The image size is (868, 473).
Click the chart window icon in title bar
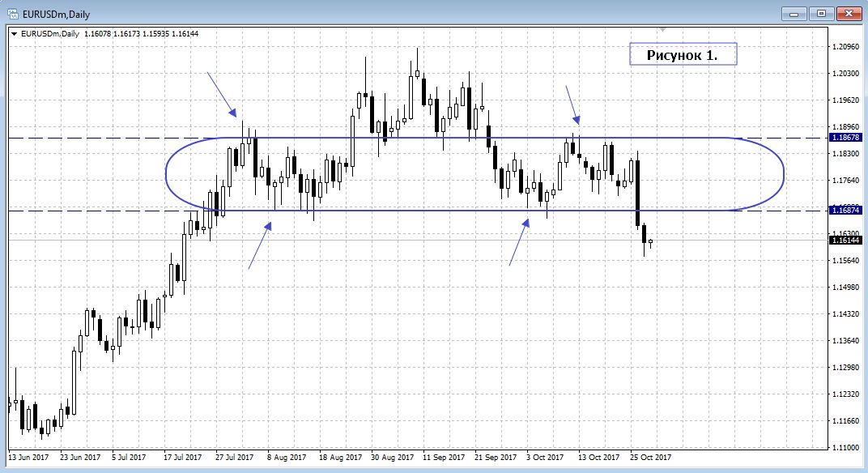click(x=14, y=13)
